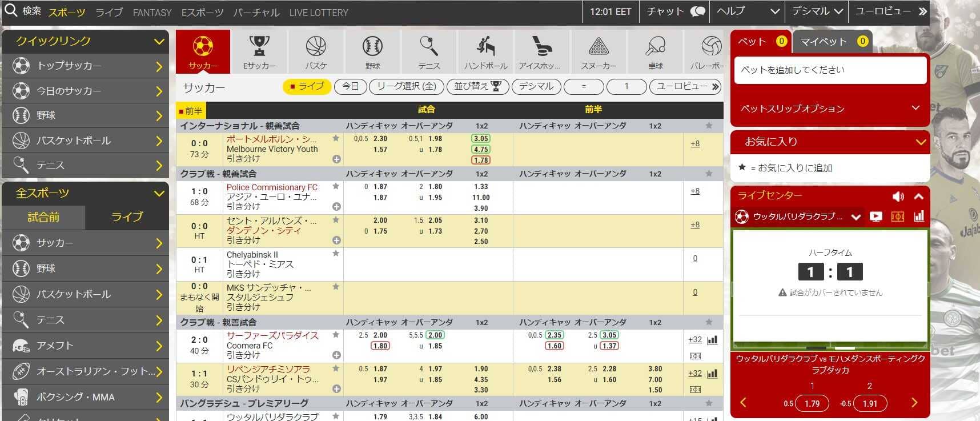
Task: Expand ベットスリップオプション
Action: (x=830, y=109)
